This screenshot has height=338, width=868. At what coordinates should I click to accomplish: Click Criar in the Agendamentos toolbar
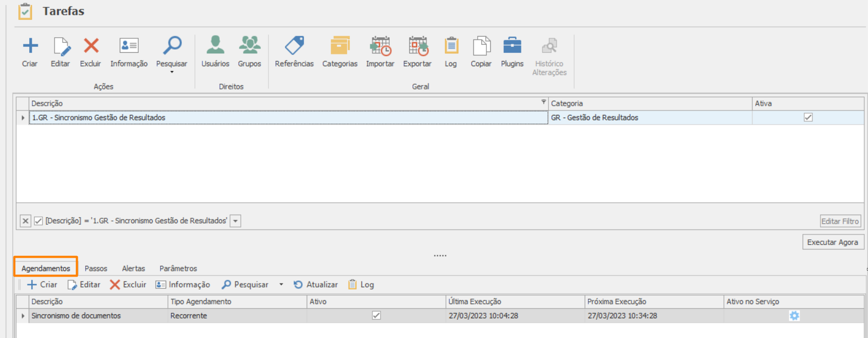42,285
